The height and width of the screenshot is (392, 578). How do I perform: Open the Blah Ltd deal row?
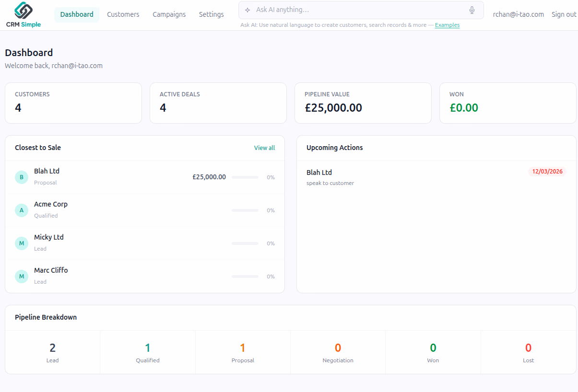tap(145, 177)
